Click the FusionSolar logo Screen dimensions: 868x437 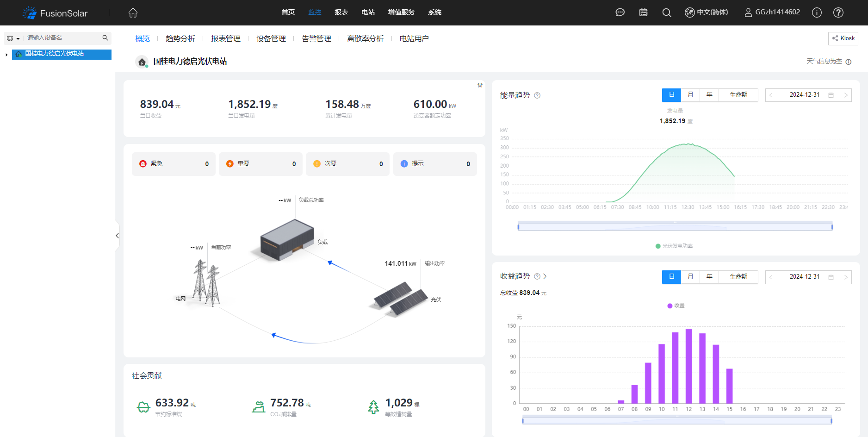pos(55,13)
